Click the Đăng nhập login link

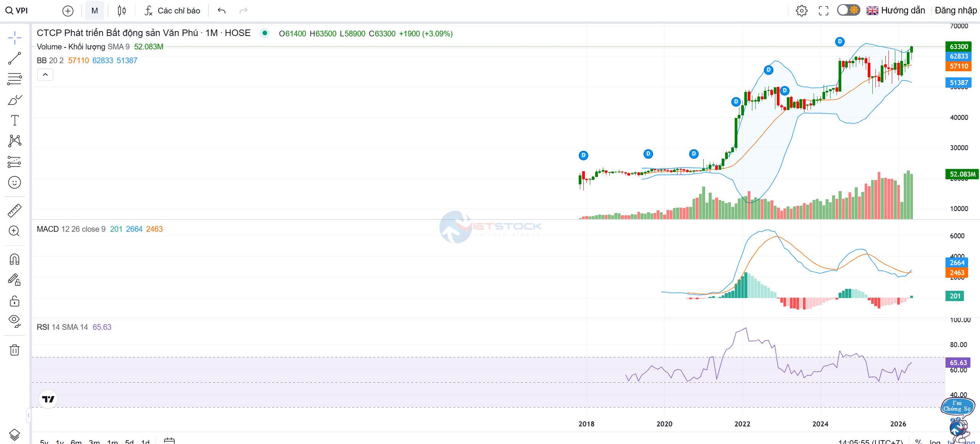click(956, 10)
